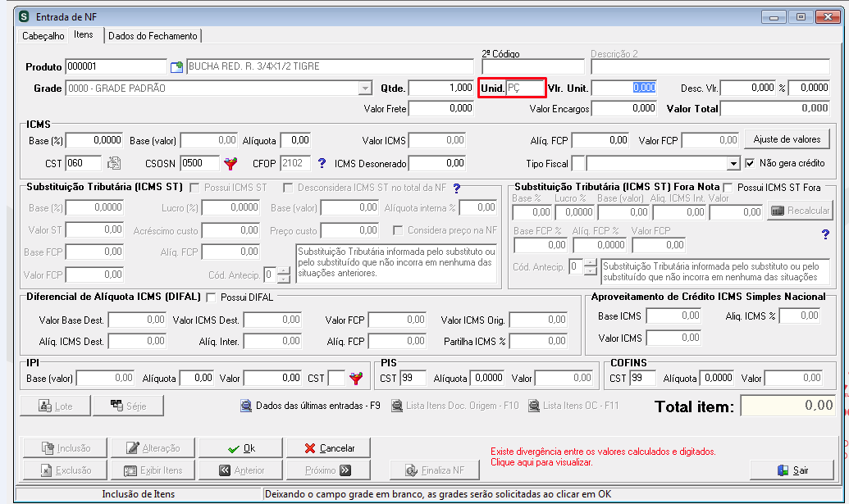Click the Lista Itens OC icon
This screenshot has width=849, height=504.
(x=534, y=406)
